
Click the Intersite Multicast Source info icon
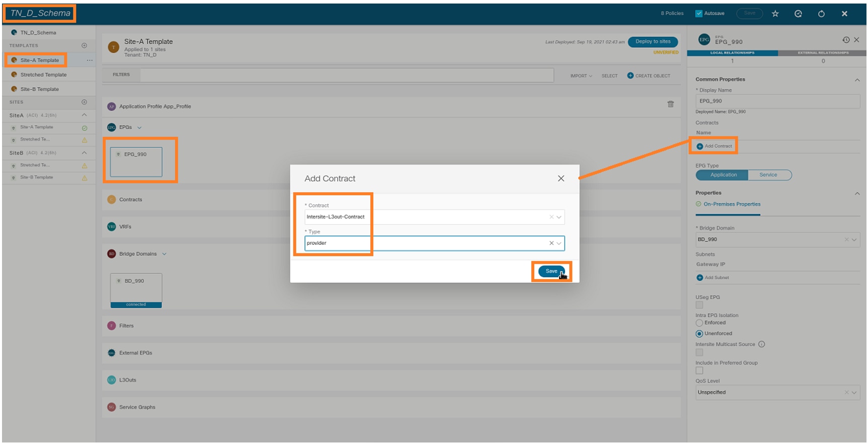(x=762, y=345)
